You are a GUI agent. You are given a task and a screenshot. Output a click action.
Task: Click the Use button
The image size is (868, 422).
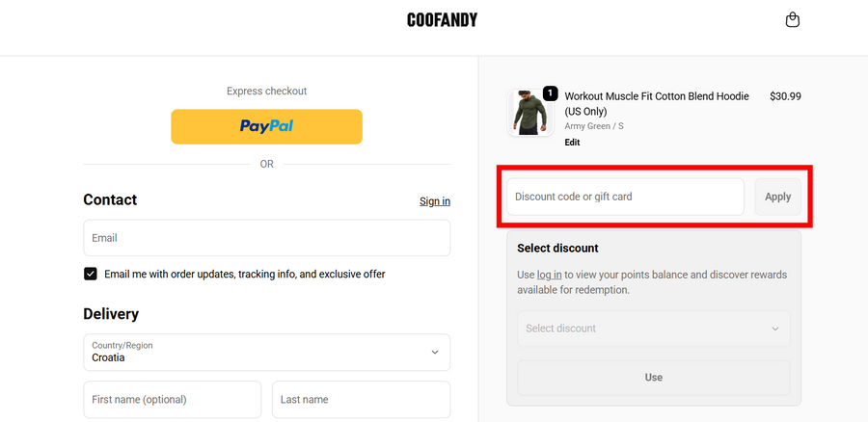pos(653,378)
